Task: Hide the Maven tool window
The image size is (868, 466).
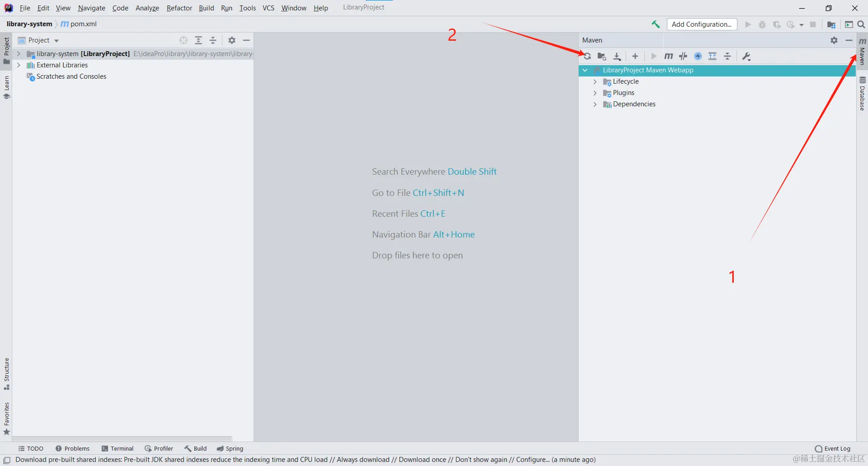Action: (x=849, y=40)
